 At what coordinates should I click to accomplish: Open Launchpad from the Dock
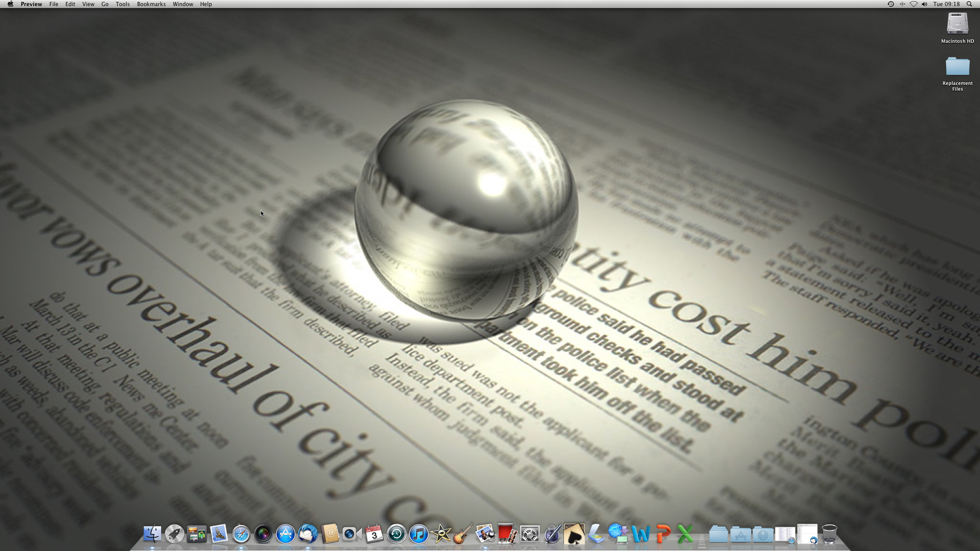174,534
